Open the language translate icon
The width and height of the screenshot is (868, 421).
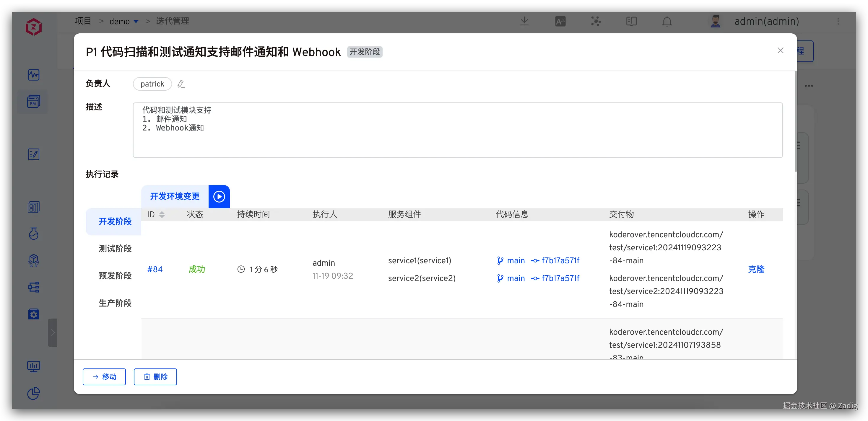[x=560, y=22]
